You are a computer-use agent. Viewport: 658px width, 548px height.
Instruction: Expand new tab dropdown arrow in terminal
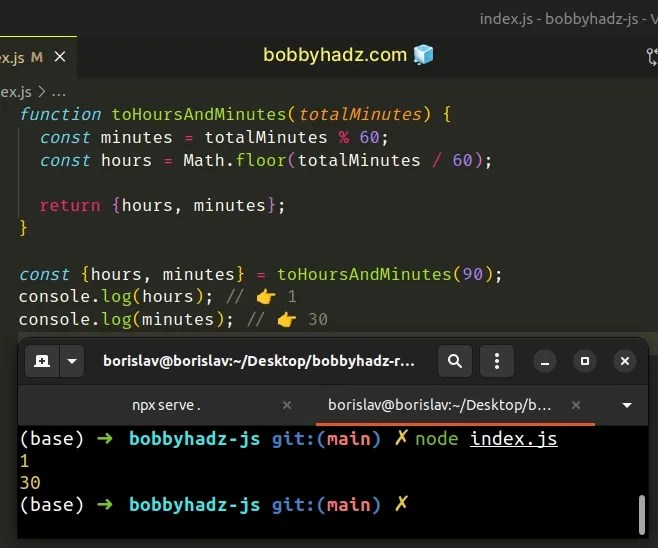[x=72, y=361]
